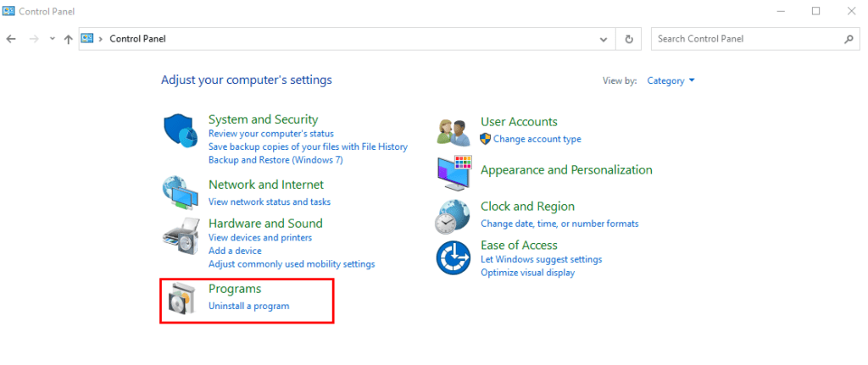Open the Programs disc box icon
This screenshot has width=868, height=365.
(181, 299)
